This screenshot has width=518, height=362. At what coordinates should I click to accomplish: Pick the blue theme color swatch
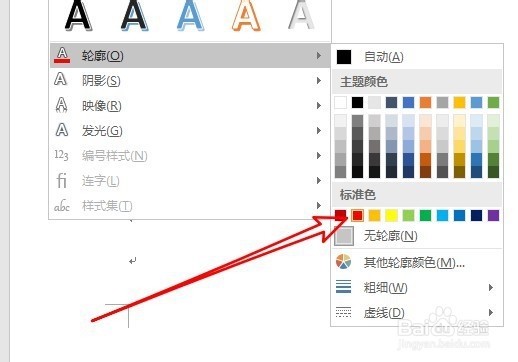[408, 103]
